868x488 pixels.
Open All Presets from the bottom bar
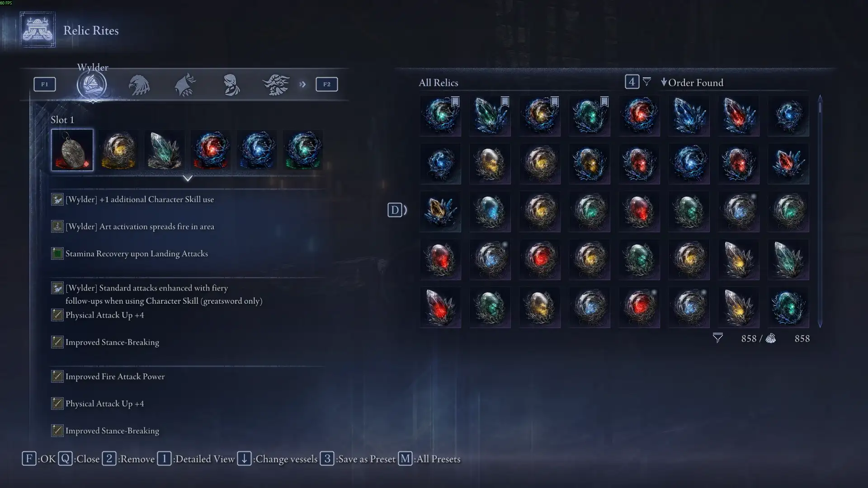tap(429, 459)
